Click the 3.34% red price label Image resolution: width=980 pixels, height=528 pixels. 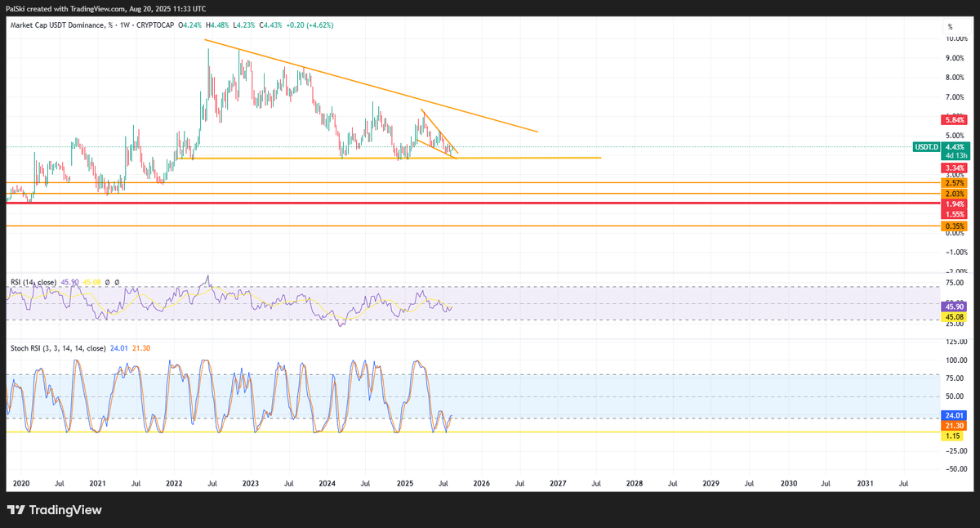point(954,168)
